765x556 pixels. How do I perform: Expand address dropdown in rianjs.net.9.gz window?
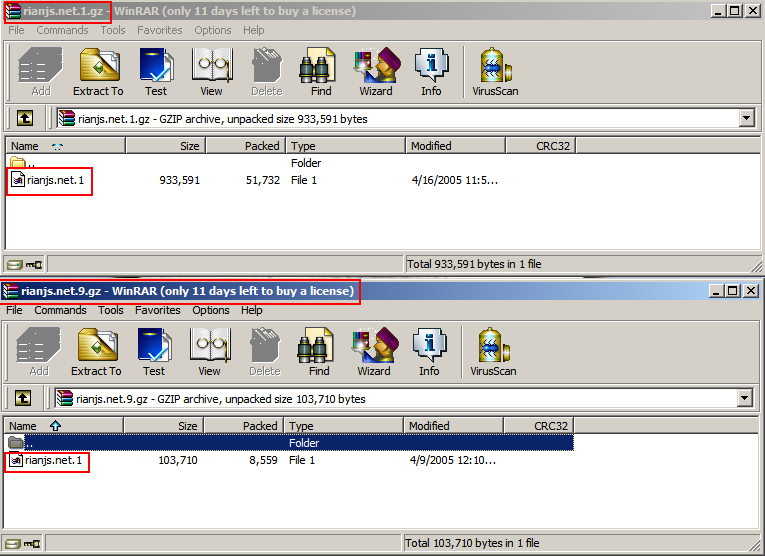pos(745,398)
